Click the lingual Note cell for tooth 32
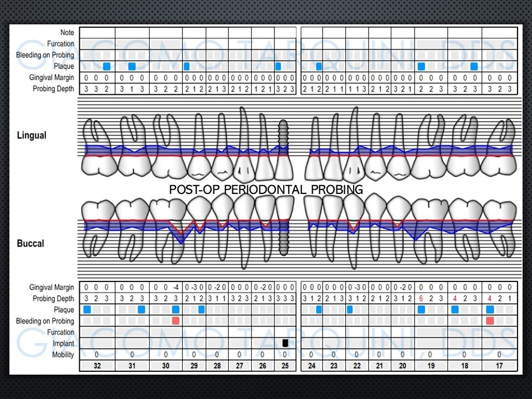Viewport: 532px width, 399px height. 97,33
